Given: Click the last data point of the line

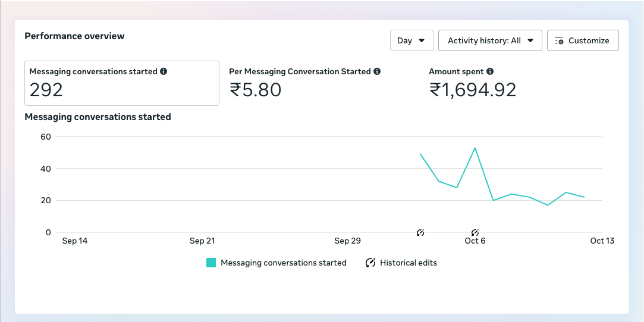Looking at the screenshot, I should click(585, 197).
